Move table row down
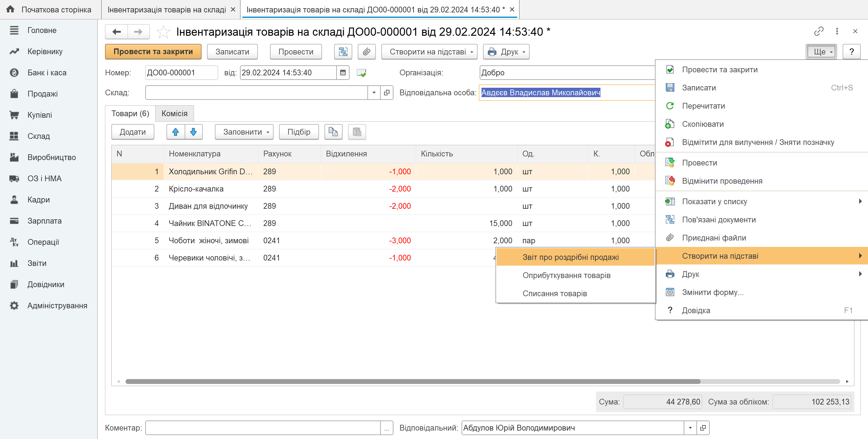 pos(193,132)
